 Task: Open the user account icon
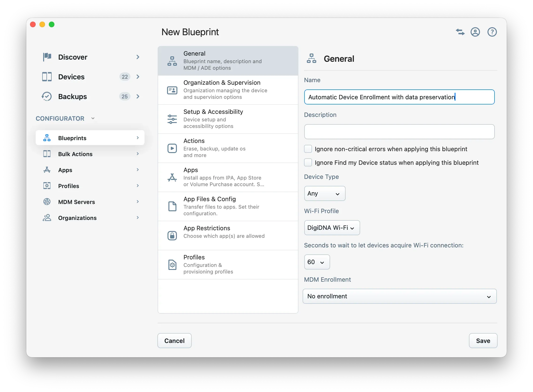pyautogui.click(x=475, y=32)
